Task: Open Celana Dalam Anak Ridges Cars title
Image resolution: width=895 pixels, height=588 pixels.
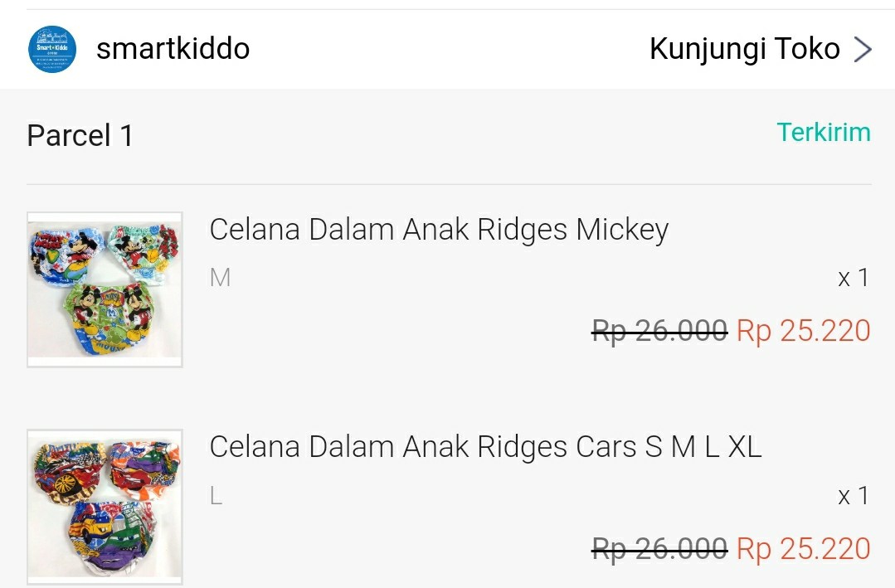Action: pyautogui.click(x=484, y=447)
